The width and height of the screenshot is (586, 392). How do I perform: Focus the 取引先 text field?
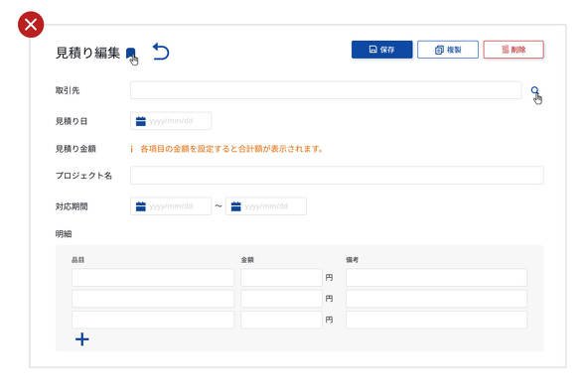(x=326, y=90)
